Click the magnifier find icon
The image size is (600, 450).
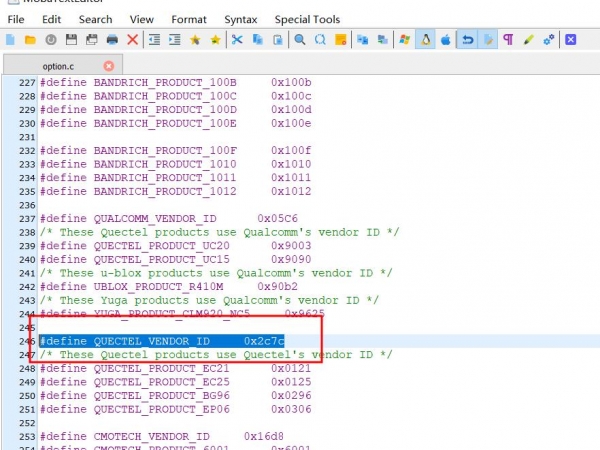300,40
